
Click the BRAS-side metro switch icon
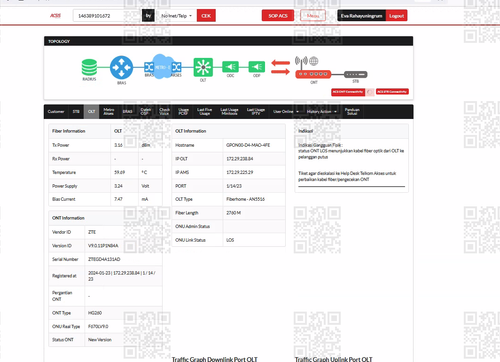tap(149, 67)
